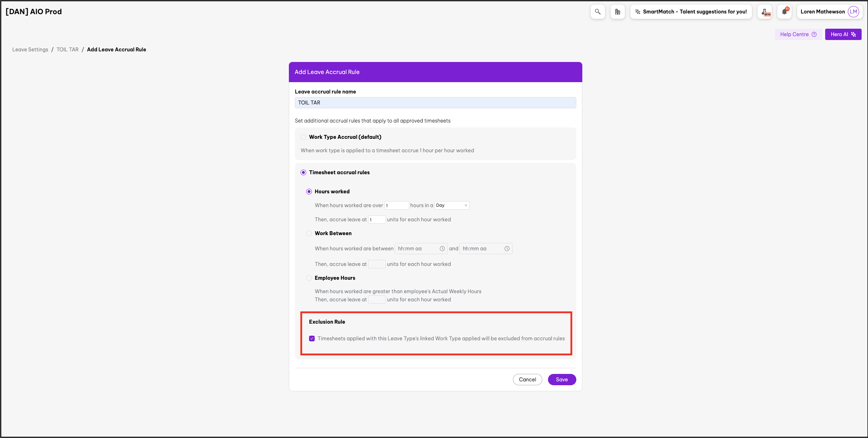The height and width of the screenshot is (438, 868).
Task: Click the clock icon in second time field
Action: [507, 249]
